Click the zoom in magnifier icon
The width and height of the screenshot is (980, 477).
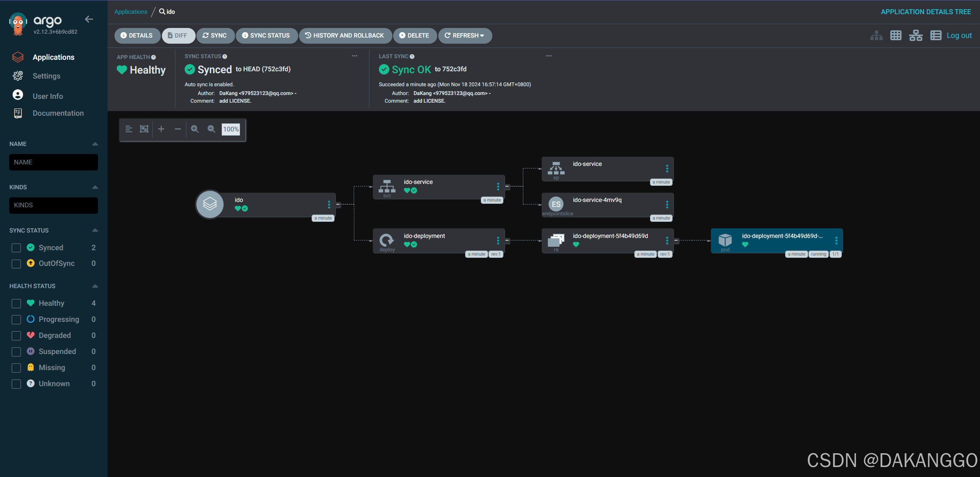(x=195, y=129)
